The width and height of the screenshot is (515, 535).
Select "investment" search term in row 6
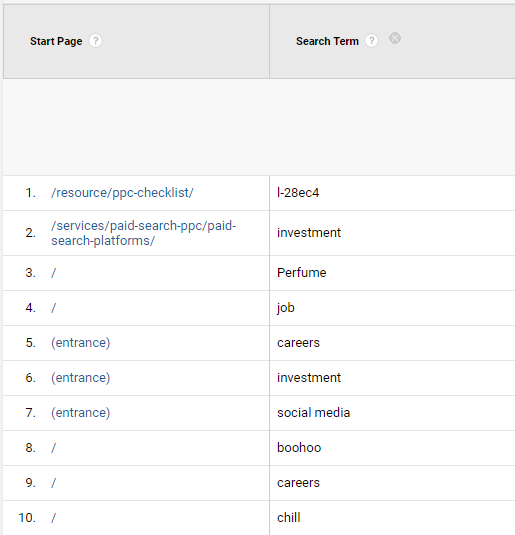[309, 378]
